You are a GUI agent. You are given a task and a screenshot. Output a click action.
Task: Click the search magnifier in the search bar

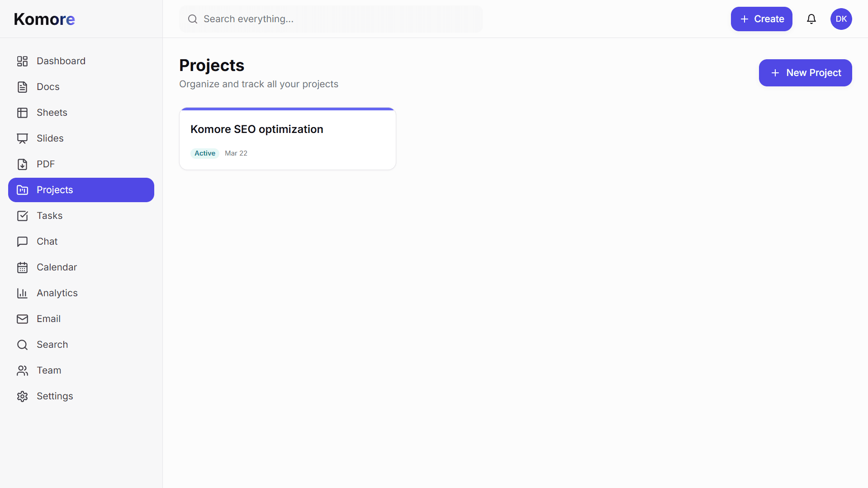[x=192, y=19]
